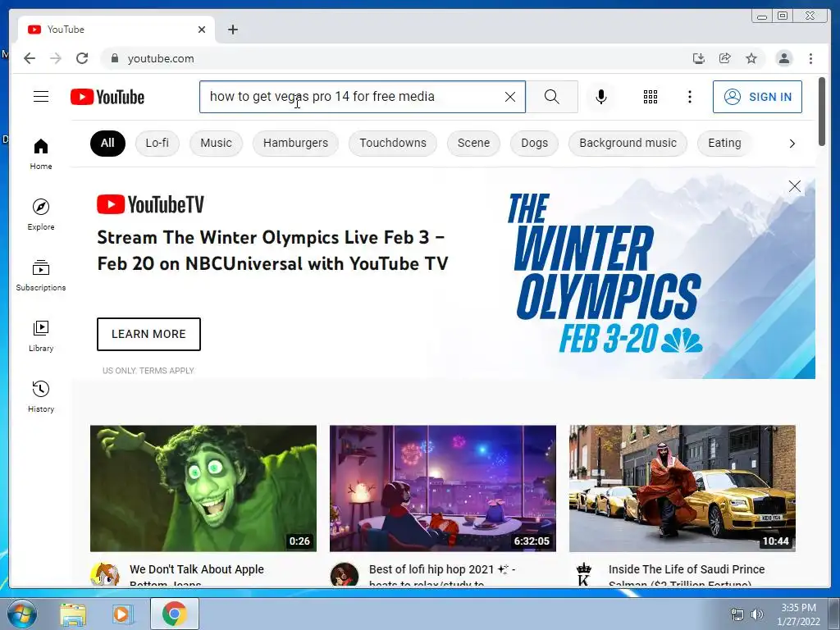Click Chrome icon in taskbar
Viewport: 840px width, 630px height.
[x=175, y=614]
